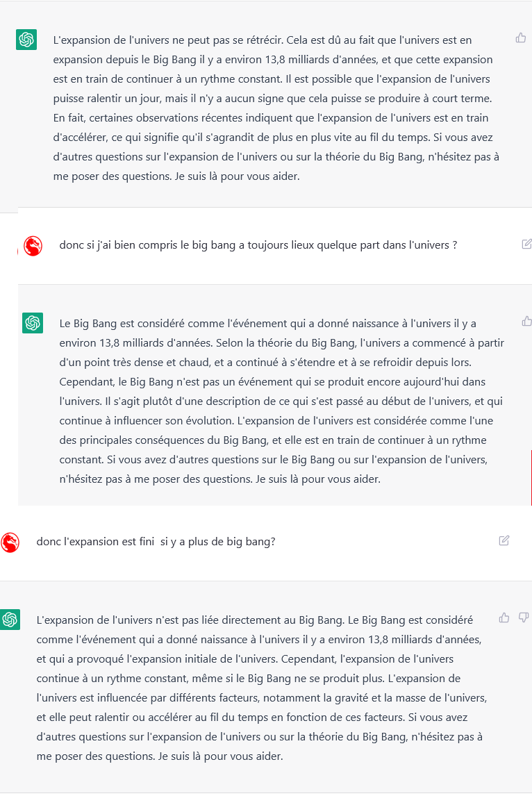Click 'et qui a provoqué l'expansion initiale' line

coord(245,659)
